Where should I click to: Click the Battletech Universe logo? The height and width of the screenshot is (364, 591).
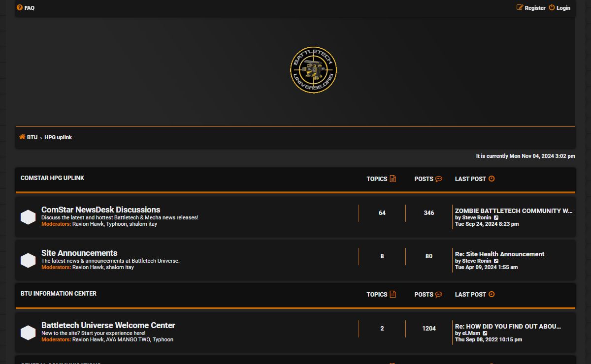point(314,70)
